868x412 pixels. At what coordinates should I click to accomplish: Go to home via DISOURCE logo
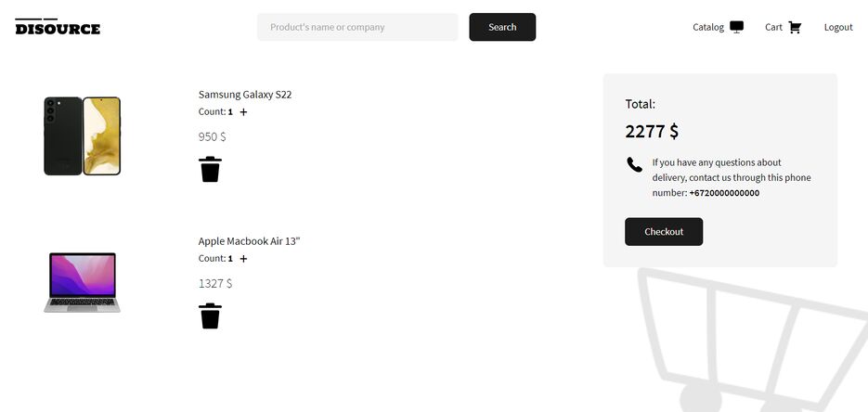click(x=58, y=27)
